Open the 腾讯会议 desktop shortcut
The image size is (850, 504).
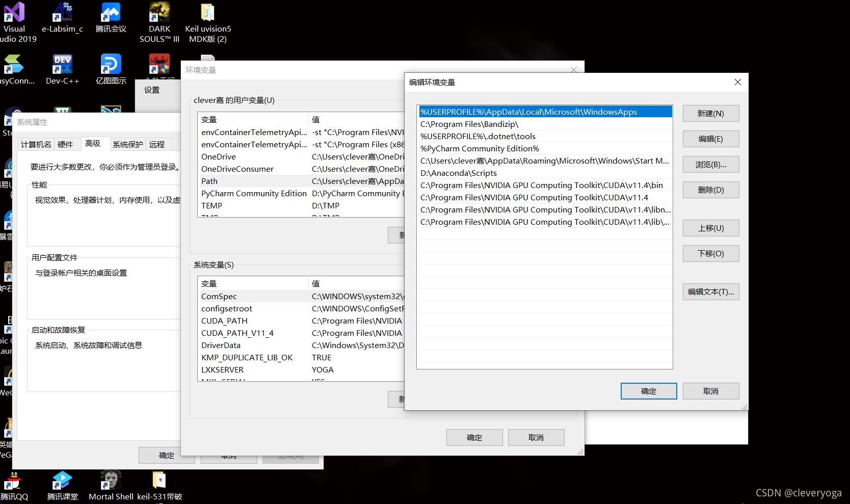tap(111, 18)
